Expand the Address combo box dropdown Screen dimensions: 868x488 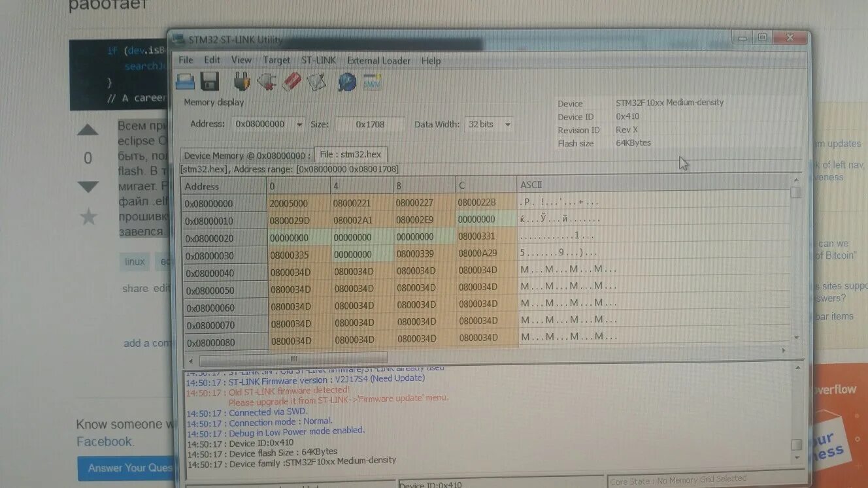pyautogui.click(x=299, y=124)
